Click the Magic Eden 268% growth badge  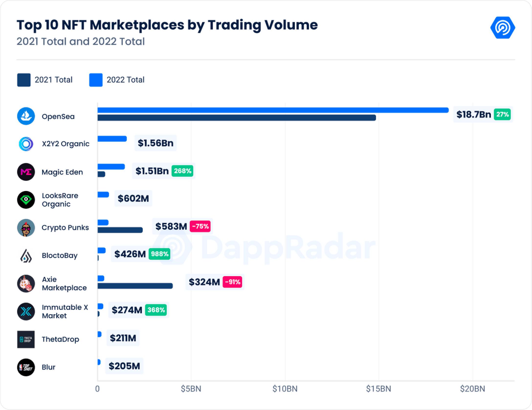coord(182,171)
